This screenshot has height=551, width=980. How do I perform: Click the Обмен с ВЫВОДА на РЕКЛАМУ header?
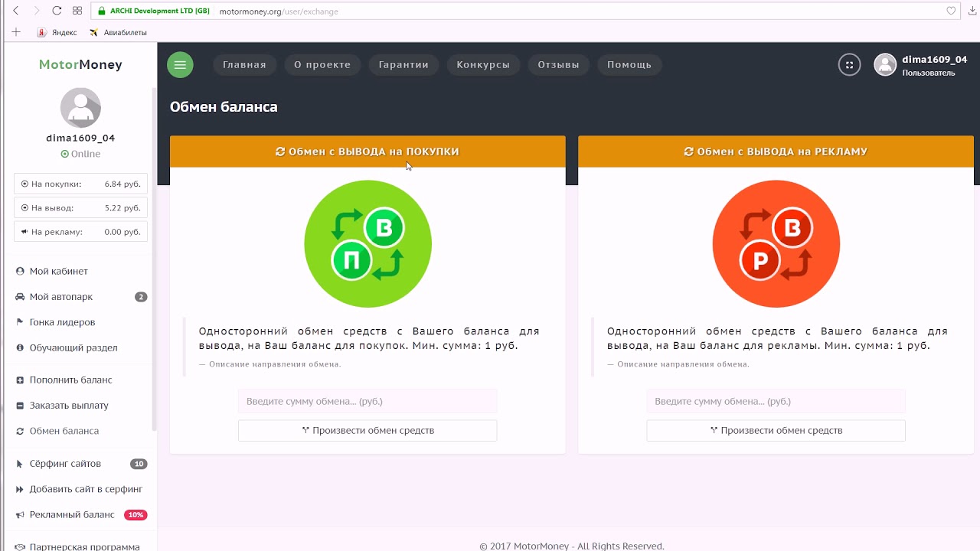click(776, 152)
